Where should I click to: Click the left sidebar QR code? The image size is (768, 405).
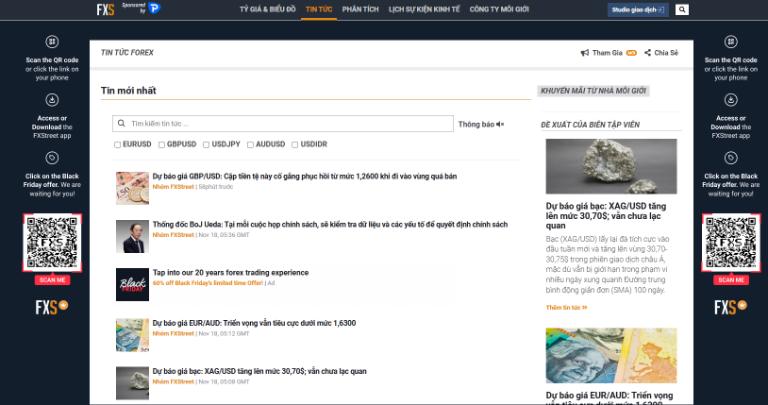(52, 243)
